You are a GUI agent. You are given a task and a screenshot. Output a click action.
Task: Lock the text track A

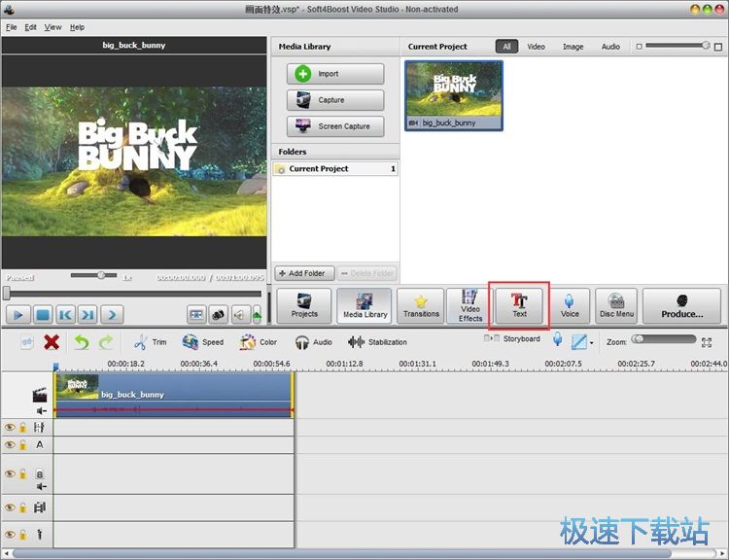click(22, 444)
